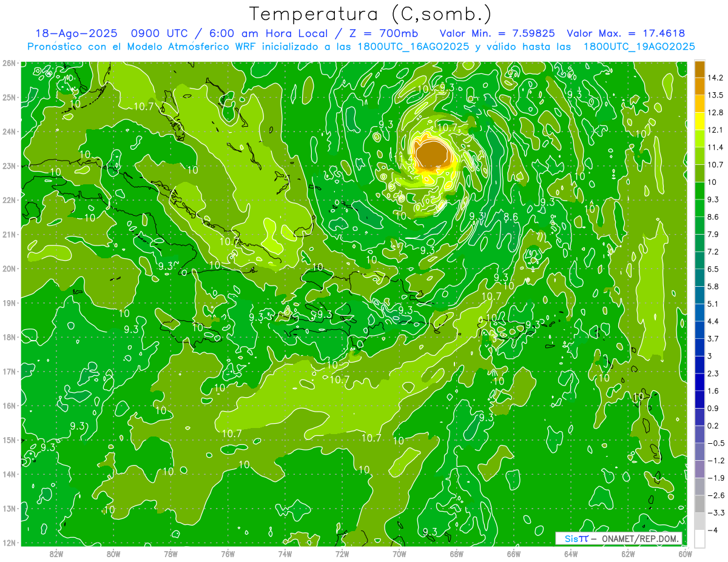
Task: Click the '22N' latitude axis label
Action: [x=8, y=200]
